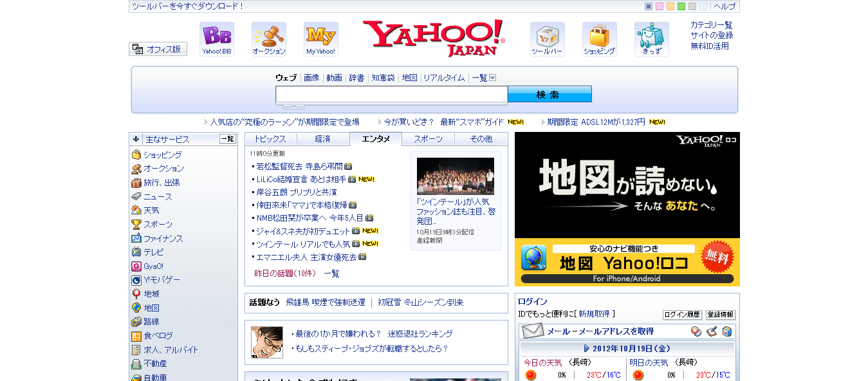Viewport: 868px width, 381px height.
Task: Open 昨日の話題(10件) link
Action: (x=285, y=274)
